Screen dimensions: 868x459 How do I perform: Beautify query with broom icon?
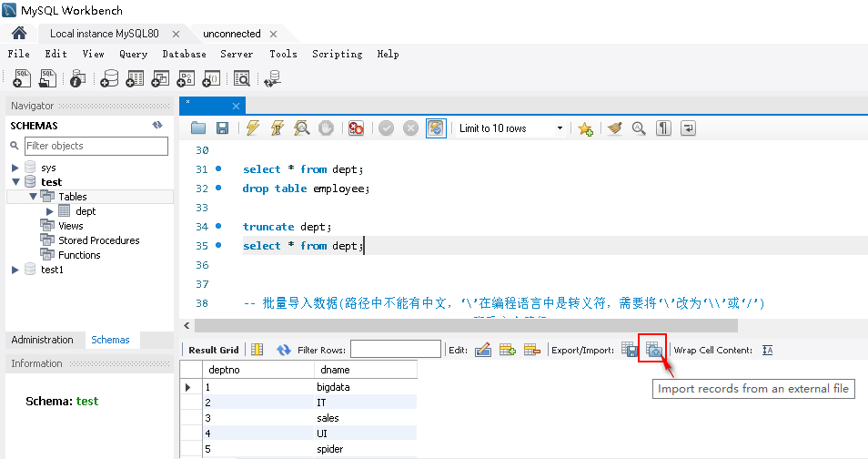coord(614,128)
